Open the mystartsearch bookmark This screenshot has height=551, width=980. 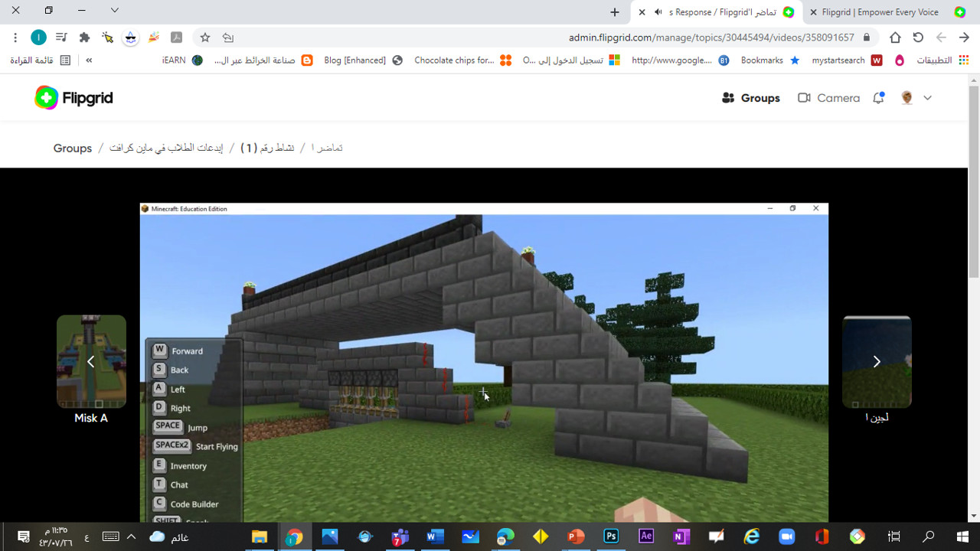point(847,60)
